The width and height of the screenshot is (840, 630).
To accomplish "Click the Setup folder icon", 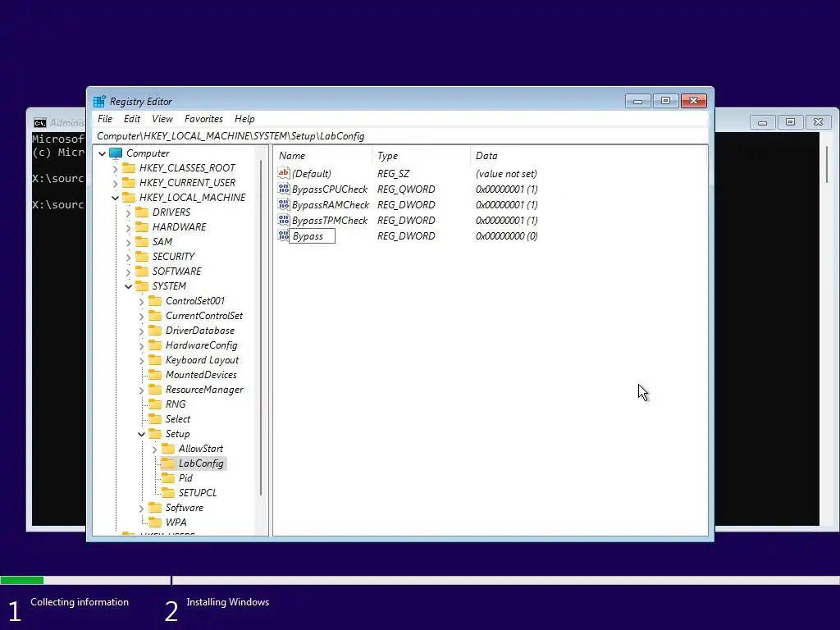I will tap(155, 434).
